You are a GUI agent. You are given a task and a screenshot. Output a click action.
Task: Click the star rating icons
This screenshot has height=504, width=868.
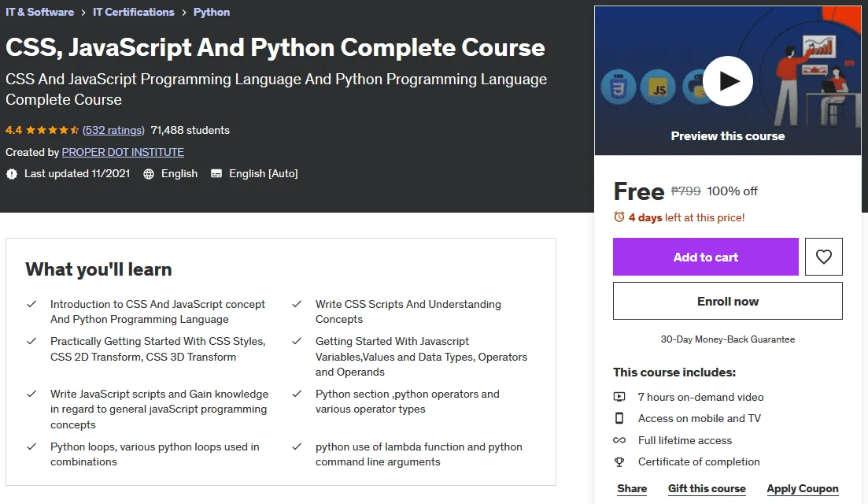tap(52, 130)
